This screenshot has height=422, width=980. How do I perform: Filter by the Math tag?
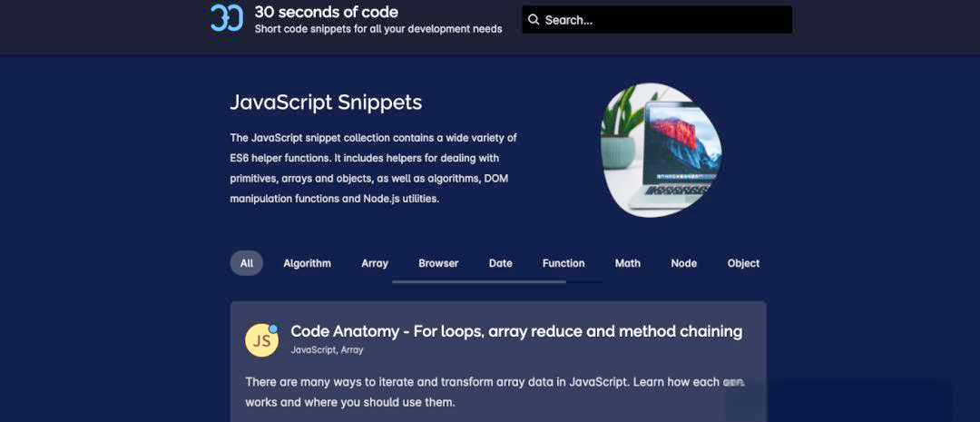point(628,263)
